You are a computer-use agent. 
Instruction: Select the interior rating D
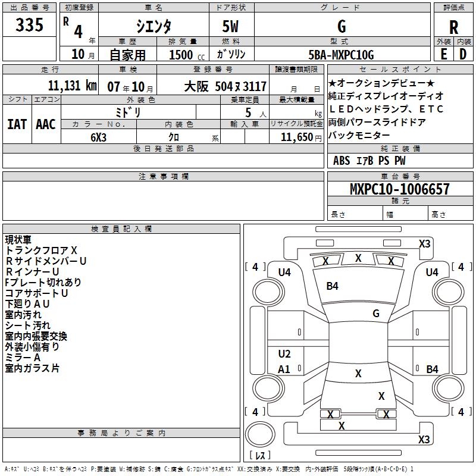point(463,54)
